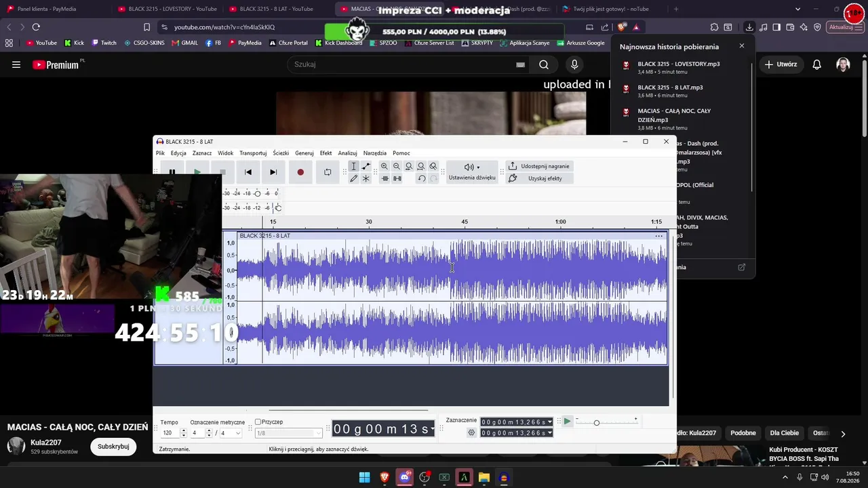The image size is (868, 488).
Task: Open the main time display format dropdown
Action: click(x=432, y=428)
